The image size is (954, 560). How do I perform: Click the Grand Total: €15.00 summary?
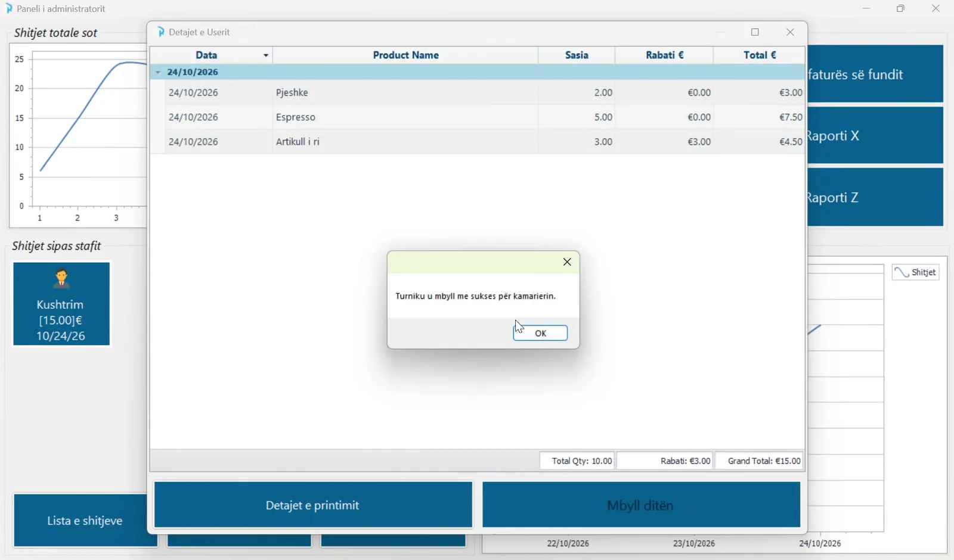[759, 461]
